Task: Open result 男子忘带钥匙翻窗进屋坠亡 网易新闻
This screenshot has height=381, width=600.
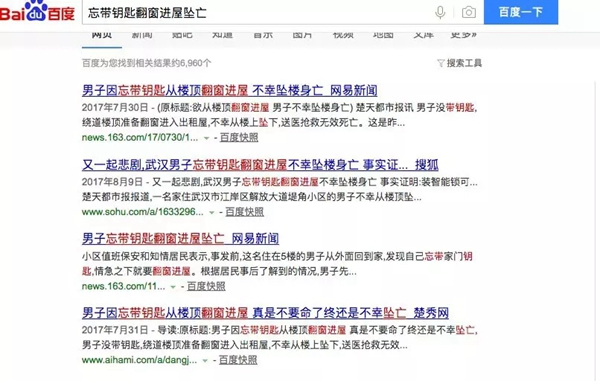Action: click(x=180, y=239)
